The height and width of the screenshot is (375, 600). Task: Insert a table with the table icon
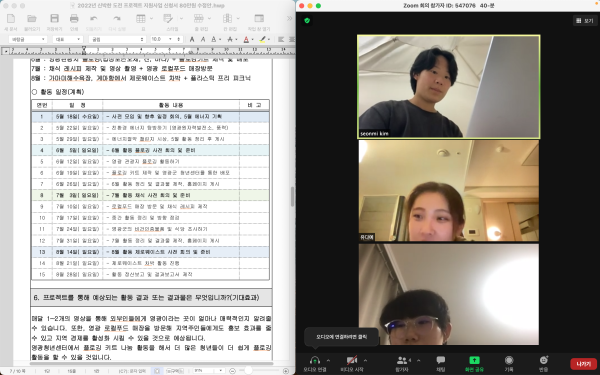pos(141,18)
